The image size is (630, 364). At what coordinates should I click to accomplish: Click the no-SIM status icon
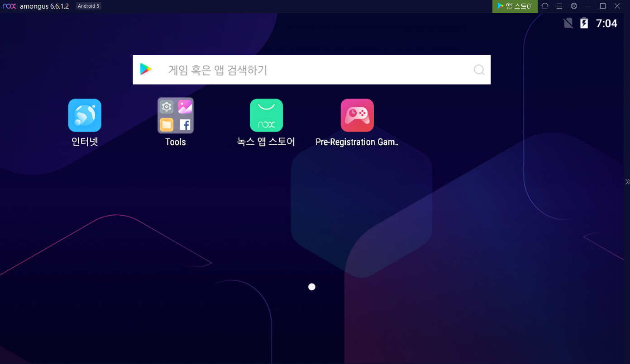coord(568,23)
